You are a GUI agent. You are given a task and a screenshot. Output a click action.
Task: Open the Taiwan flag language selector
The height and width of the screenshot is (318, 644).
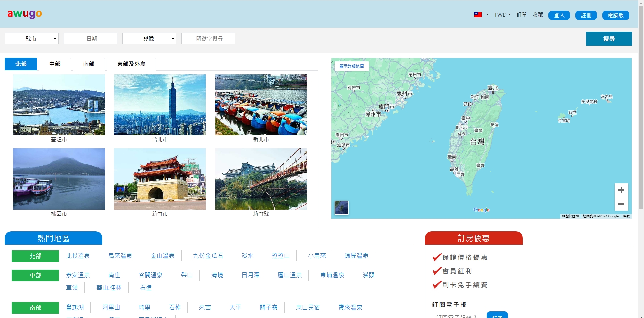tap(481, 15)
